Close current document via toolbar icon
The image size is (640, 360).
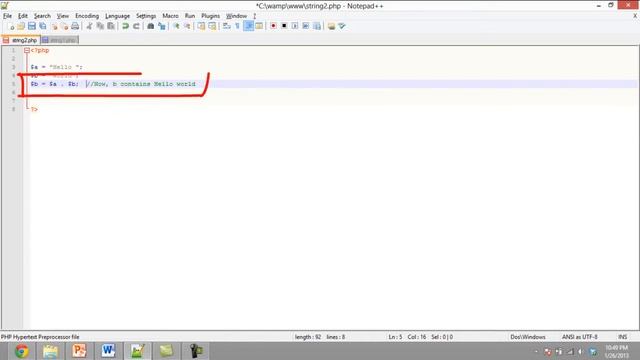pos(54,26)
